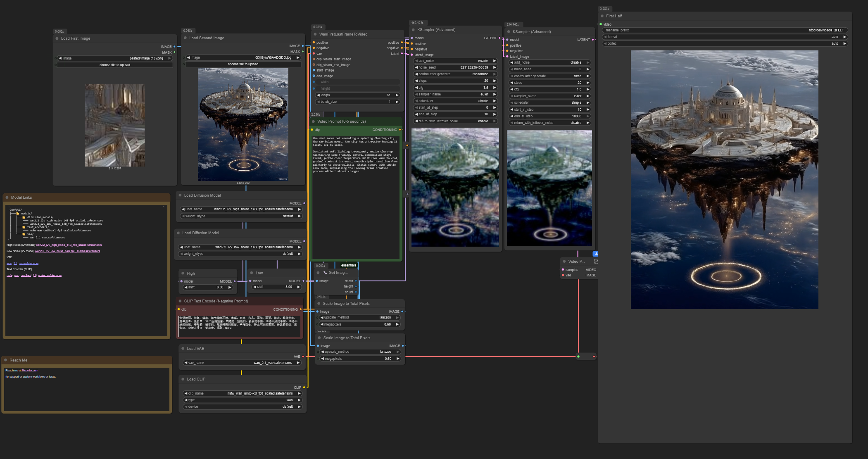Click the expand icon on Video P... node
The height and width of the screenshot is (459, 868).
tap(596, 262)
